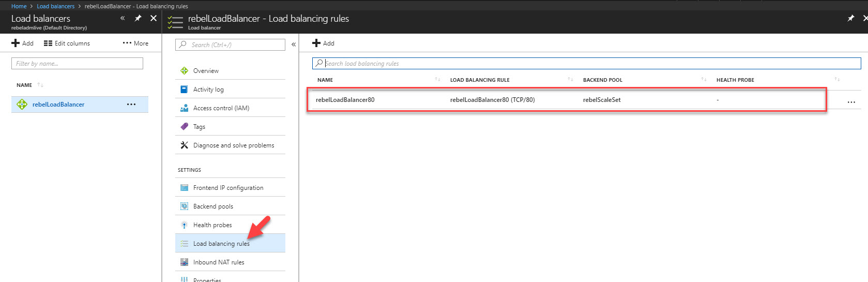Click the Health probes icon
Image resolution: width=868 pixels, height=282 pixels.
pos(184,225)
